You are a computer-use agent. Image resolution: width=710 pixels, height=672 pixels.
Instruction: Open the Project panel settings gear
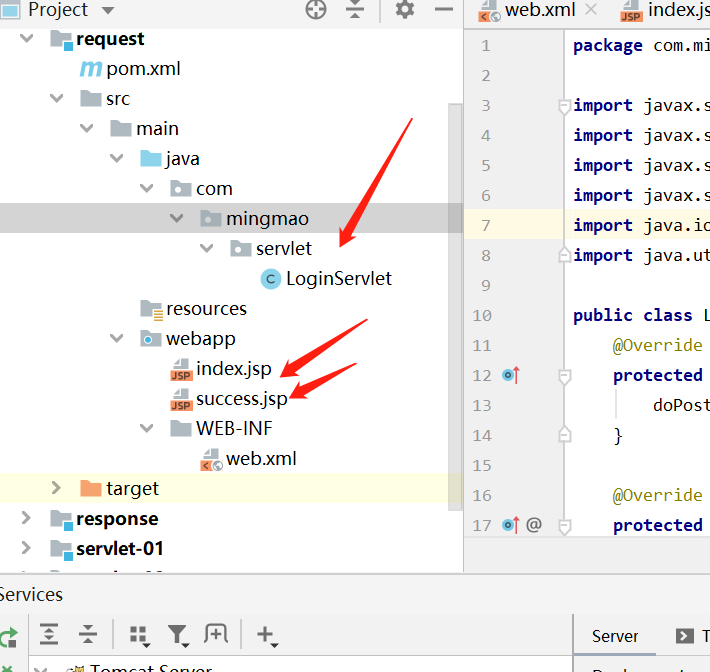coord(404,9)
